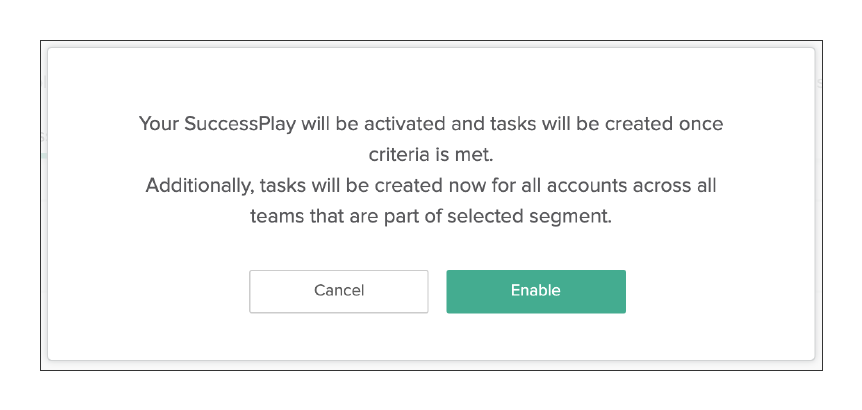
Task: Click the 'Enable' label text on green button
Action: pos(536,290)
